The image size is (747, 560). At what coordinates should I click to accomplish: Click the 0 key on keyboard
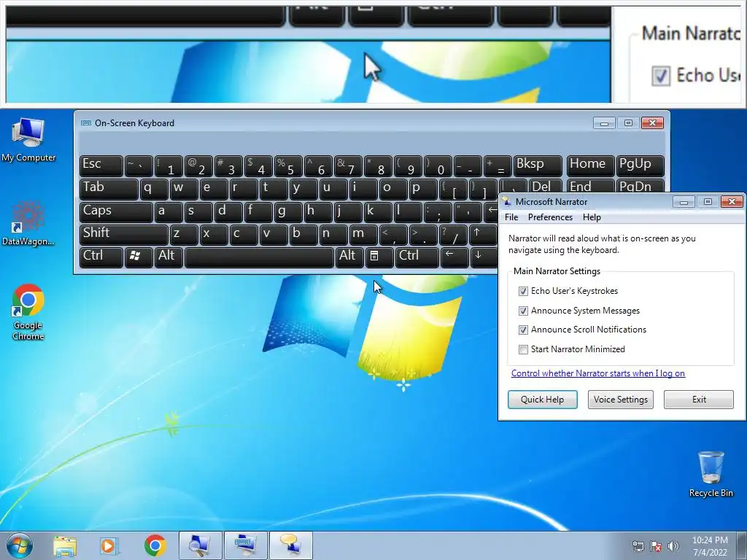[x=438, y=166]
